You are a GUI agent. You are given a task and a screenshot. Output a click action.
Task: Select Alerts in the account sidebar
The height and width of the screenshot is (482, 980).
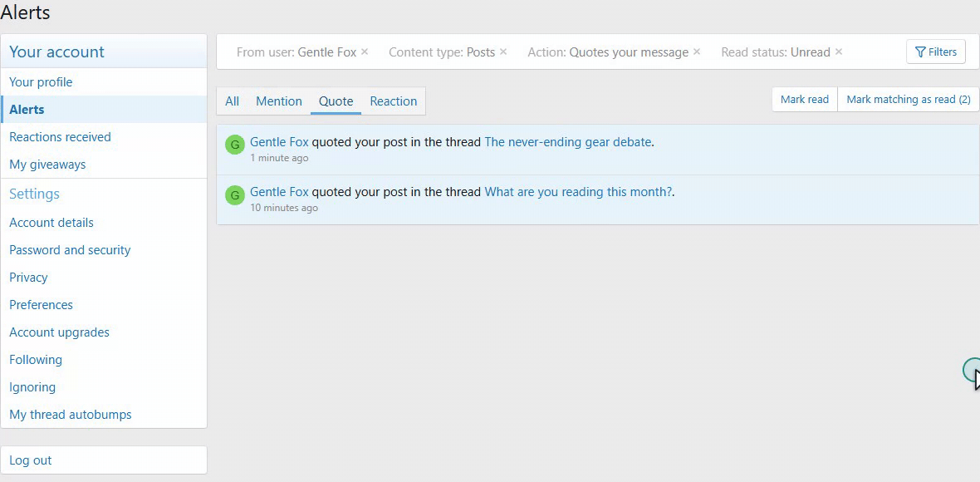point(104,110)
